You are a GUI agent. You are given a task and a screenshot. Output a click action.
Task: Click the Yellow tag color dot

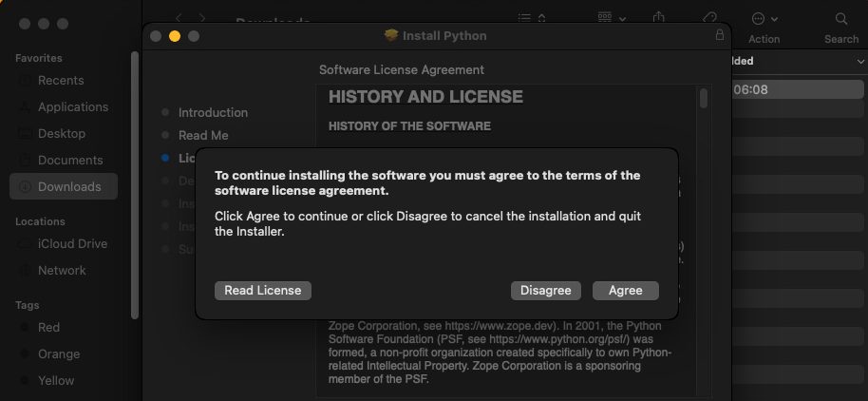point(25,380)
